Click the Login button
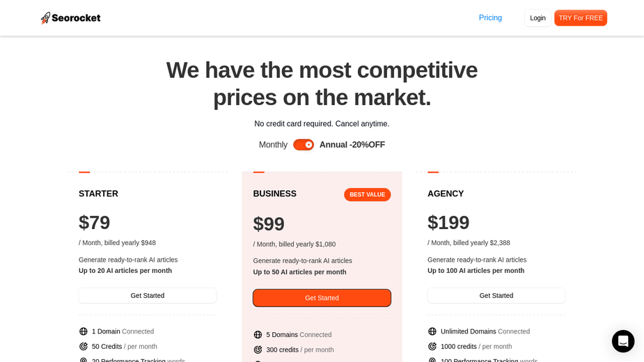Image resolution: width=644 pixels, height=362 pixels. [537, 18]
